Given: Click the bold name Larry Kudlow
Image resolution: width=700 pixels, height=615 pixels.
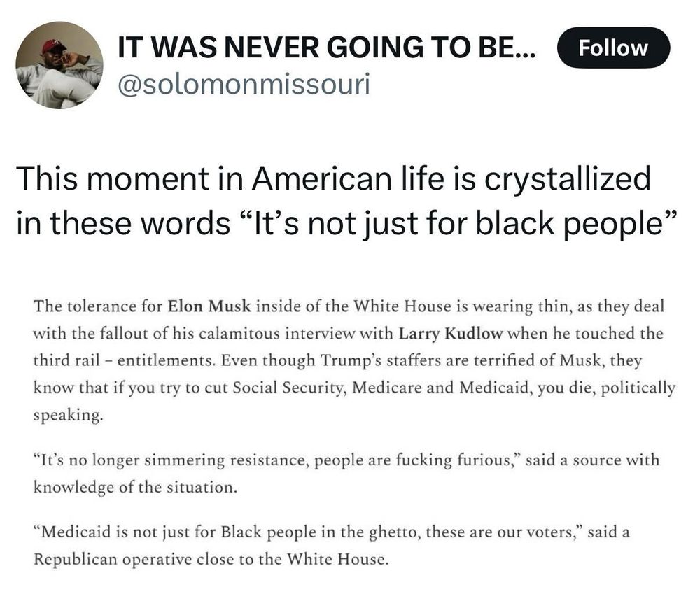Looking at the screenshot, I should point(451,334).
